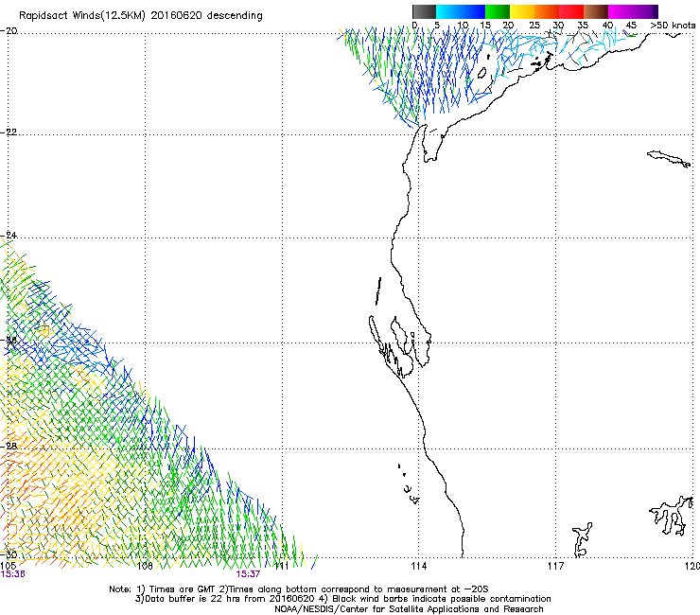Click the purple '15:37' time stamp
The width and height of the screenshot is (700, 615).
pyautogui.click(x=248, y=574)
